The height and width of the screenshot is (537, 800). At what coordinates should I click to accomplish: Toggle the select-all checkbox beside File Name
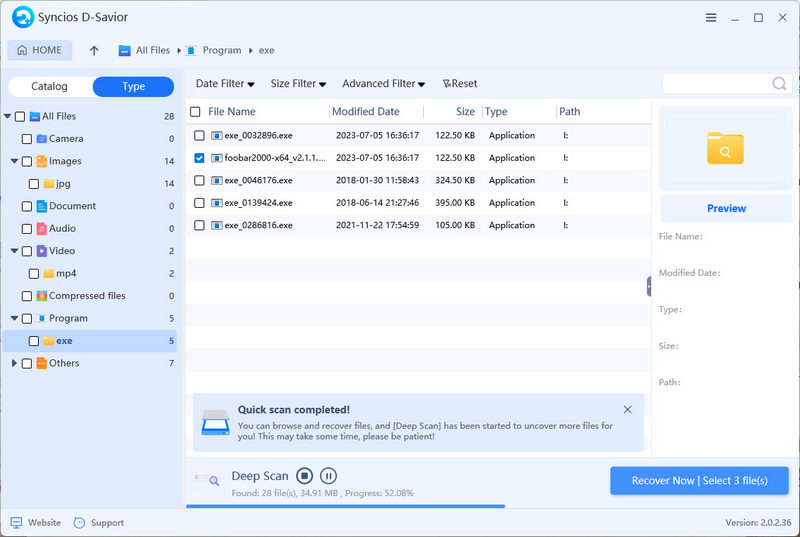195,112
